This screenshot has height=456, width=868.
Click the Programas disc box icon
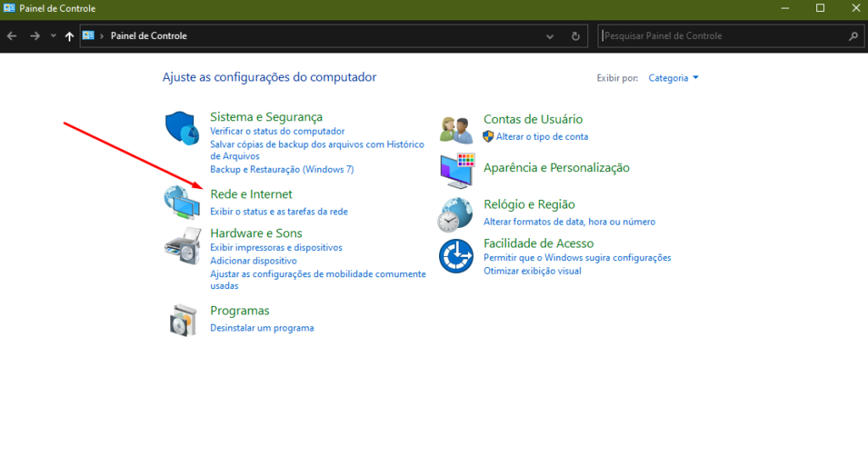183,320
